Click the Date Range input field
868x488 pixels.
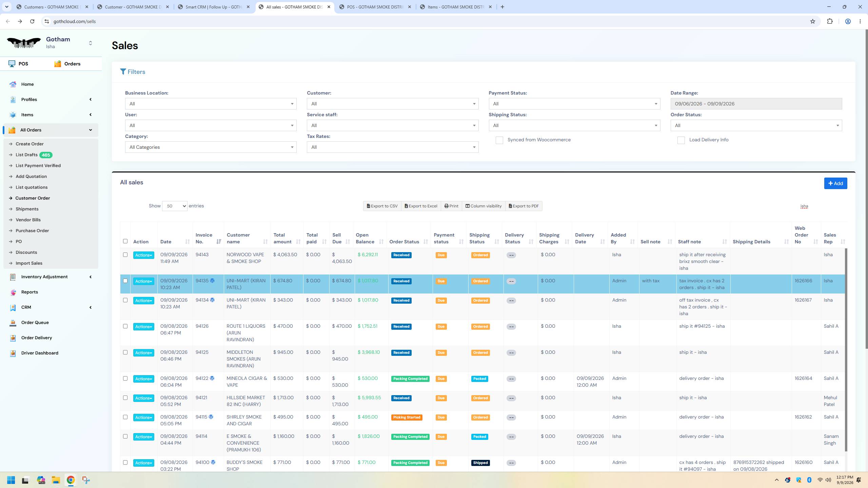pyautogui.click(x=756, y=104)
